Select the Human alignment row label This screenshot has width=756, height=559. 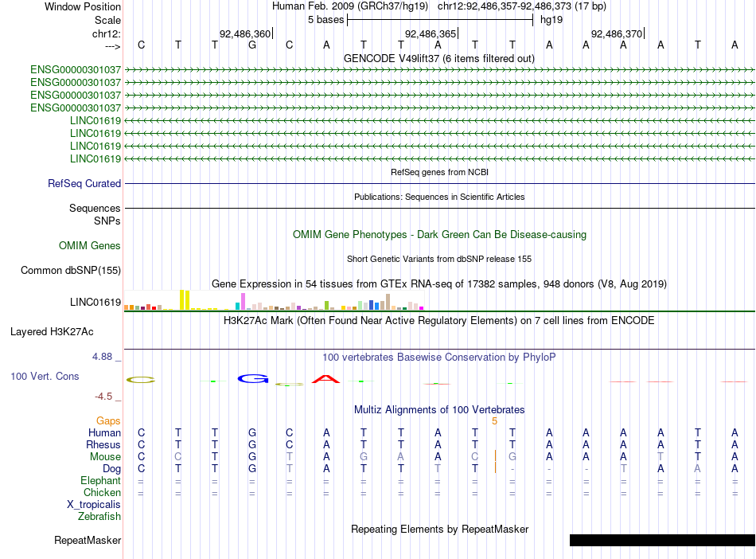[104, 432]
